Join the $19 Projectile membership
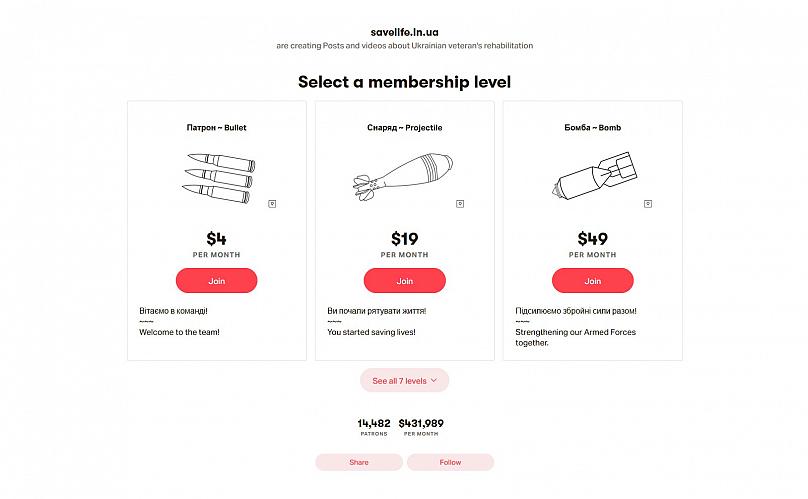This screenshot has height=499, width=808. click(405, 280)
